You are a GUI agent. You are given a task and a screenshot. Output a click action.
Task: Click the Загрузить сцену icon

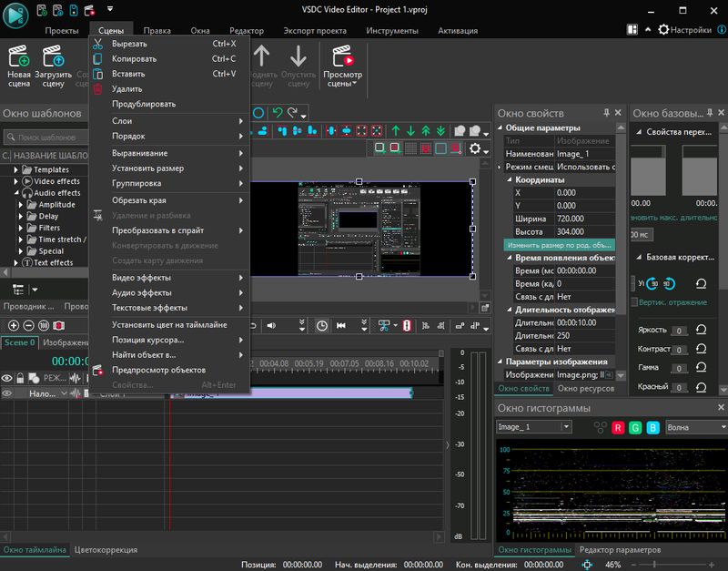coord(53,57)
